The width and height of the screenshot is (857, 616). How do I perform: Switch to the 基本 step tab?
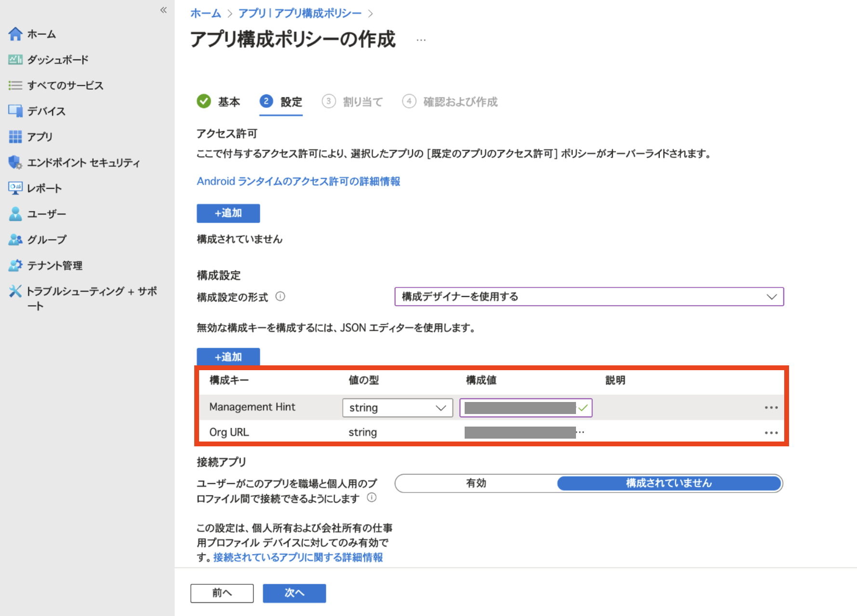219,102
